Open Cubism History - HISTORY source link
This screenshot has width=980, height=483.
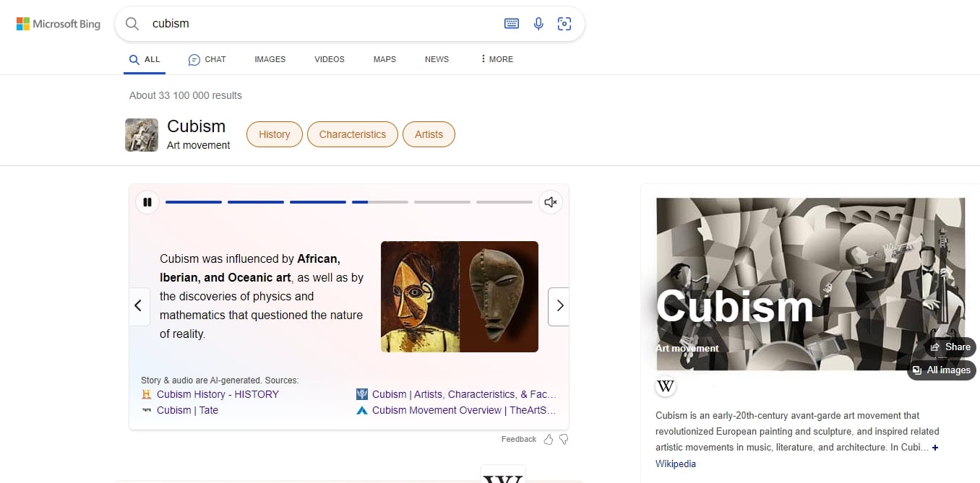[x=218, y=394]
